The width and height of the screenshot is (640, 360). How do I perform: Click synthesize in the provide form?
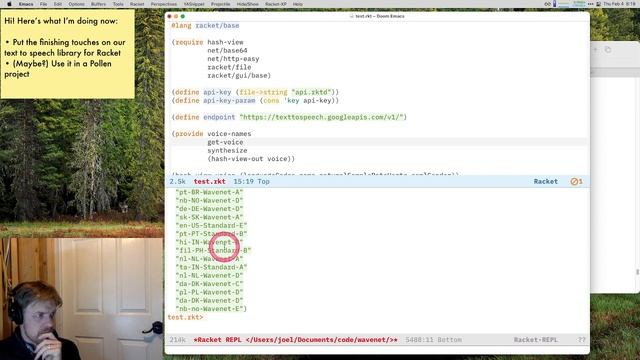(227, 151)
